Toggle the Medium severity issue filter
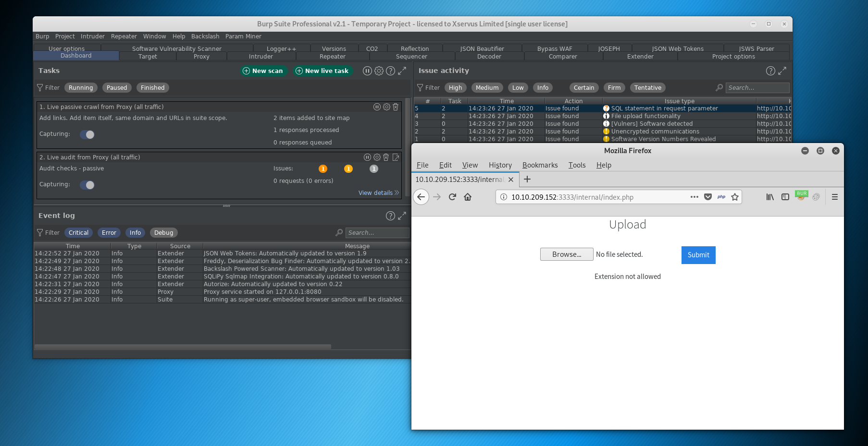The image size is (868, 446). tap(487, 87)
